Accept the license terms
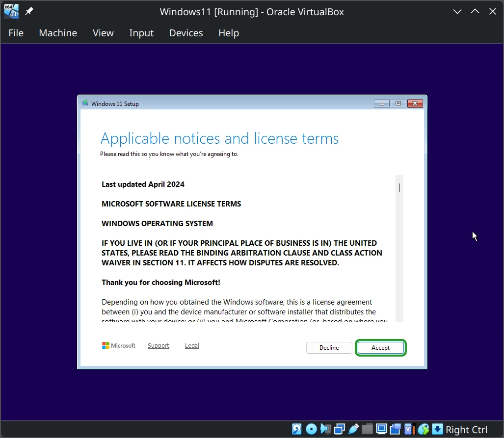The image size is (504, 438). point(380,348)
